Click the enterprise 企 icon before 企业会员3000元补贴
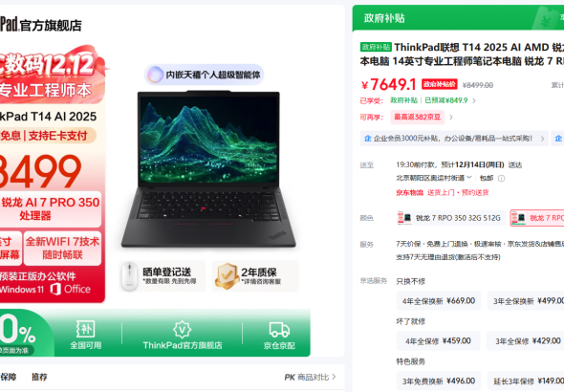 pyautogui.click(x=367, y=139)
